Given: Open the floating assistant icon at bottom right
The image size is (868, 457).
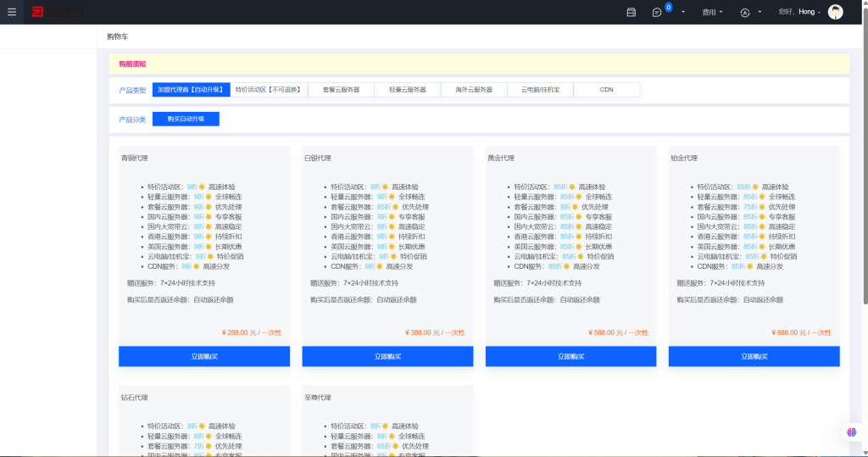Looking at the screenshot, I should [x=851, y=432].
